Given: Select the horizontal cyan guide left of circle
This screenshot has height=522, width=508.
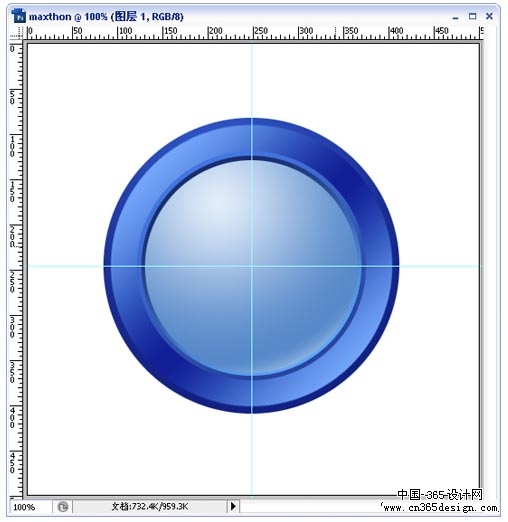Looking at the screenshot, I should point(65,266).
